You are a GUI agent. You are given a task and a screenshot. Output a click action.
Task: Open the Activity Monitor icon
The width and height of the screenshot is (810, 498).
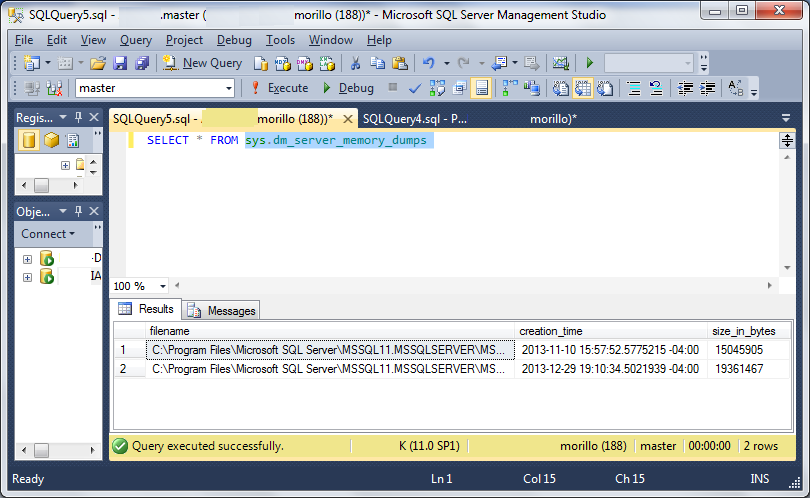pos(560,63)
